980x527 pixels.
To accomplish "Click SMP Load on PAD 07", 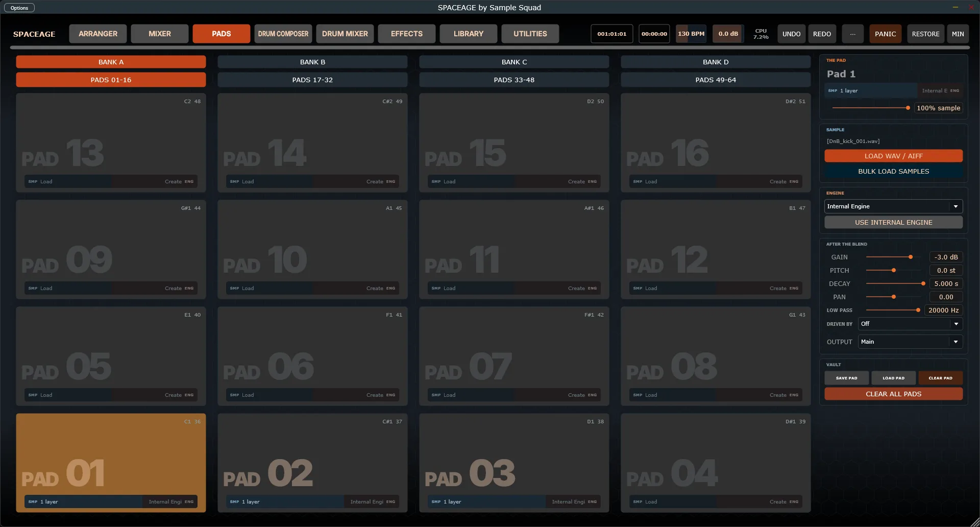I will (x=471, y=395).
